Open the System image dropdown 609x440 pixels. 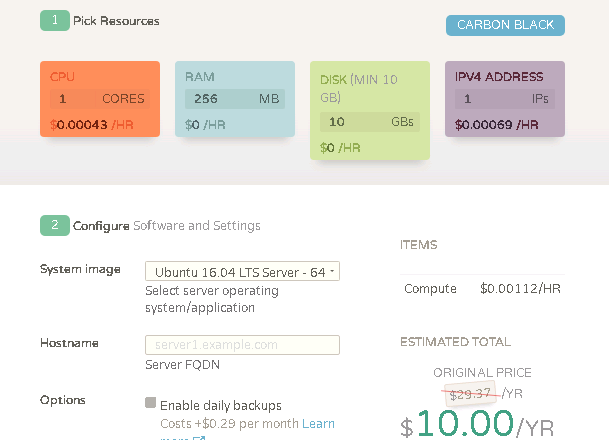(242, 271)
